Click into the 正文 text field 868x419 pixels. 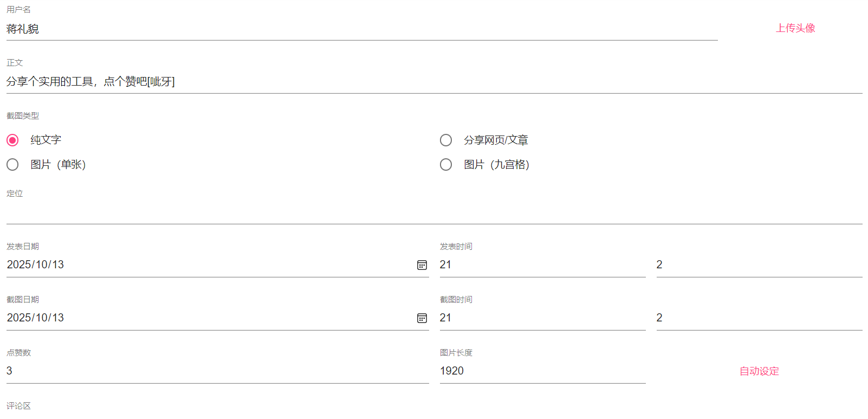(x=433, y=82)
